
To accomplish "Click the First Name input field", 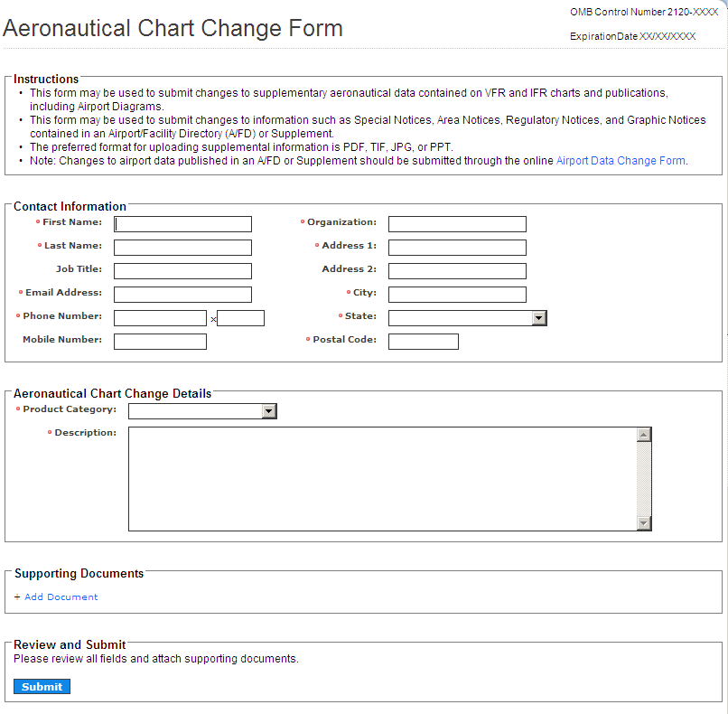I will coord(182,224).
